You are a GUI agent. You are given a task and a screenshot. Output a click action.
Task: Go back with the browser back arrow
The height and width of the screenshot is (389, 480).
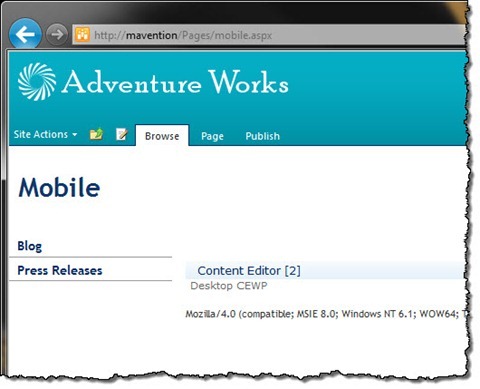coord(25,34)
